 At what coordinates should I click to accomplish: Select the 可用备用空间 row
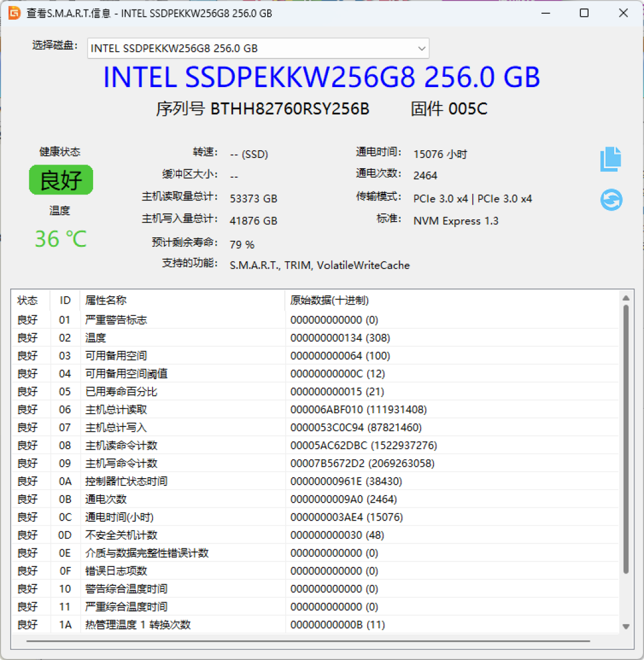[x=315, y=356]
